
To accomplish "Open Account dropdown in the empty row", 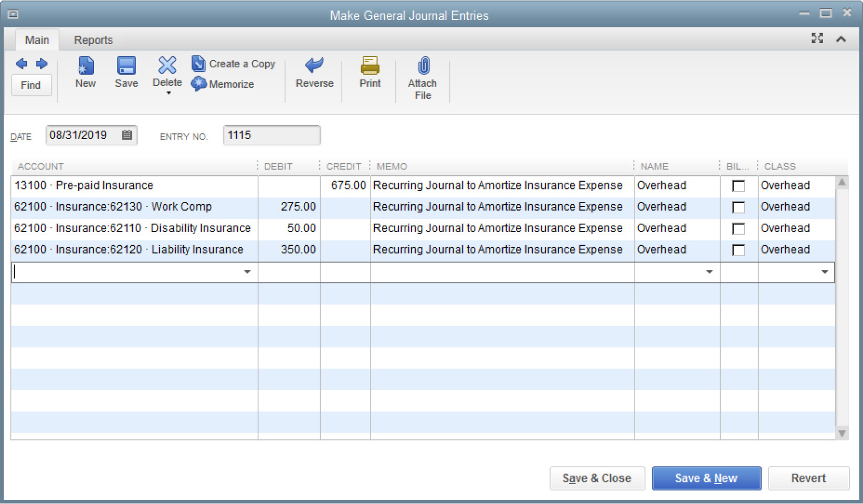I will 247,272.
